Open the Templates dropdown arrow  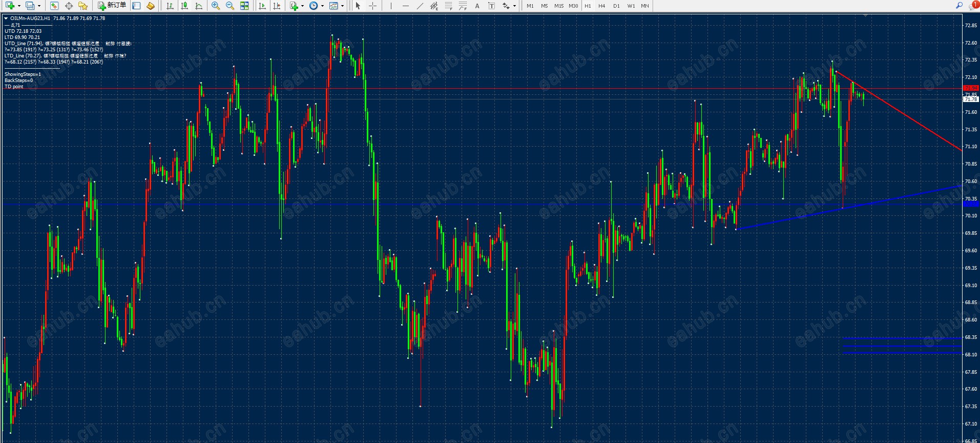tap(343, 6)
